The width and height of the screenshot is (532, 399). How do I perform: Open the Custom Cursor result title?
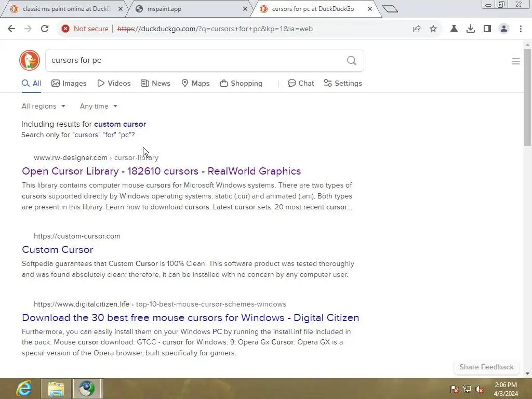[58, 250]
